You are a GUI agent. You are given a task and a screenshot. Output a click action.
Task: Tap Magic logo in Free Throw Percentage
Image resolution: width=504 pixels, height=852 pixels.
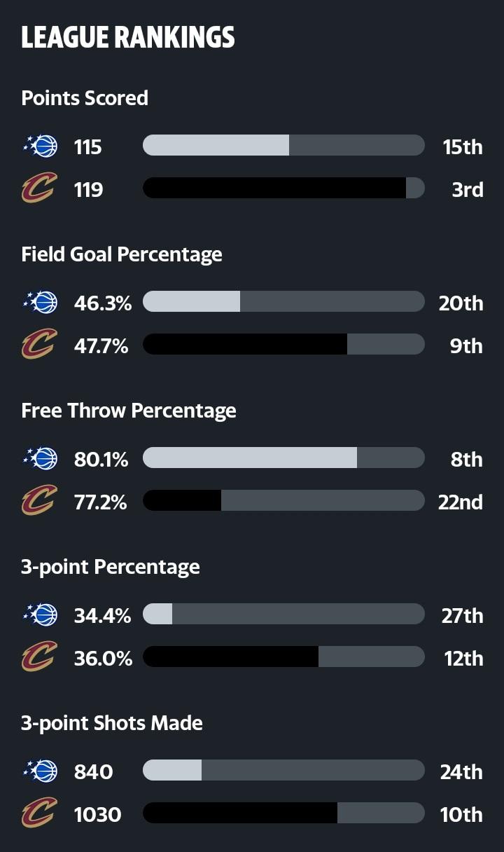point(41,458)
